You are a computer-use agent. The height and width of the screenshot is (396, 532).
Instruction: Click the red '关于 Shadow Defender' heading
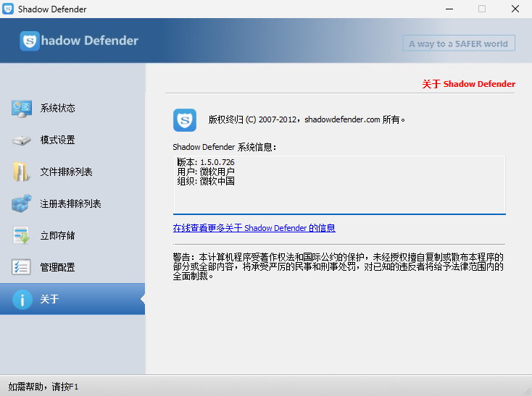[x=468, y=84]
